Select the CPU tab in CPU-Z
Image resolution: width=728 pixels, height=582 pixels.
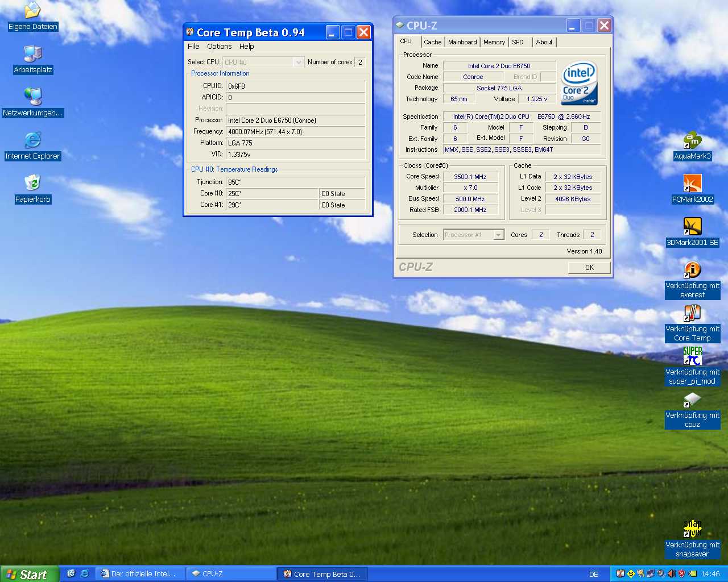click(x=406, y=41)
